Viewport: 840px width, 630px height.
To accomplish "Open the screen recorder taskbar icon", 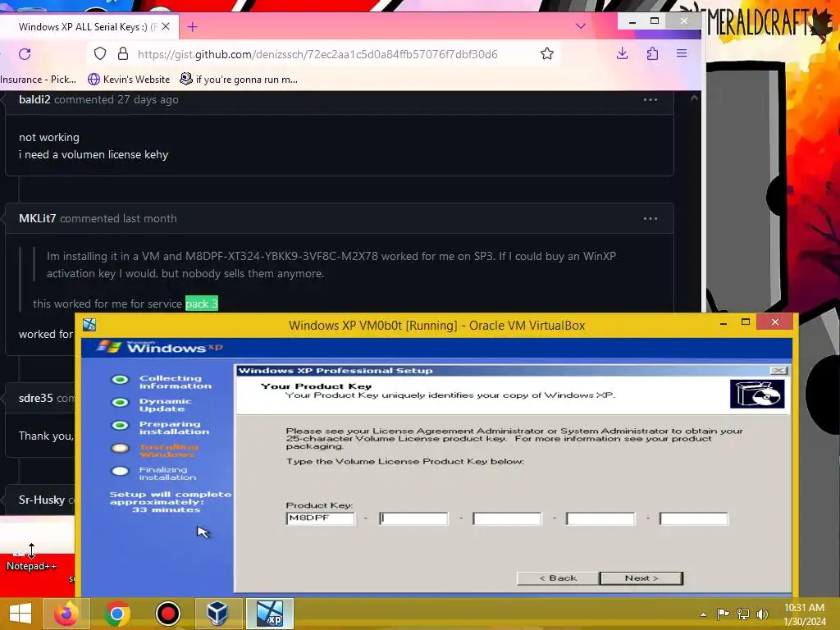I will pos(167,614).
